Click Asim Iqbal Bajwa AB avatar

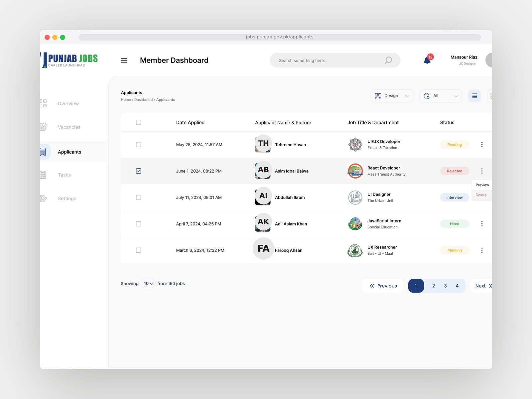pos(263,170)
